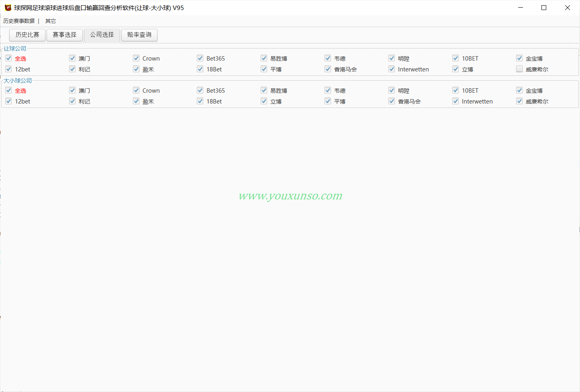The image size is (580, 392).
Task: Uncheck 澳门 in 大小球公司 group
Action: [72, 90]
